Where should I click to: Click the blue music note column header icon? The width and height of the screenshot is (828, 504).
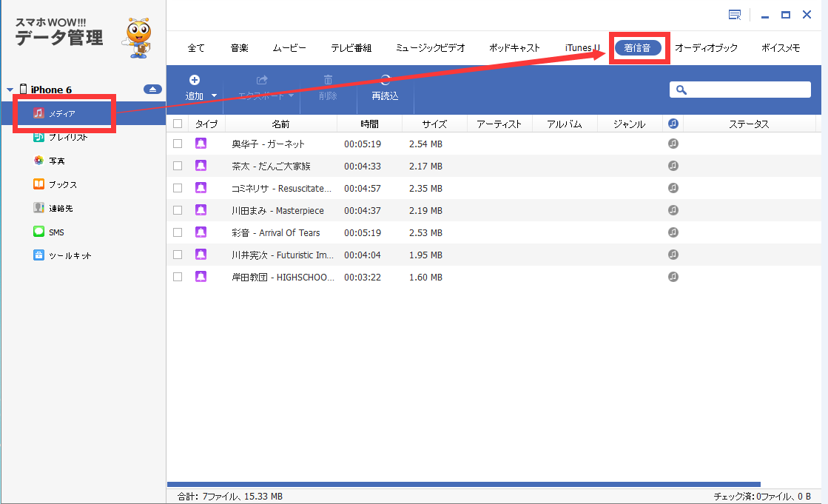pos(673,124)
